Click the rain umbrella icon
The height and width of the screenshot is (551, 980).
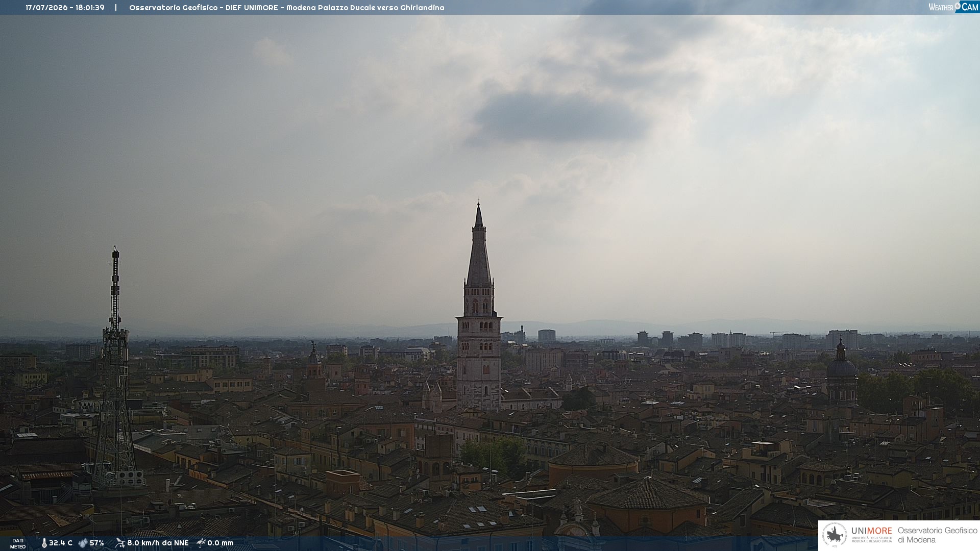201,543
